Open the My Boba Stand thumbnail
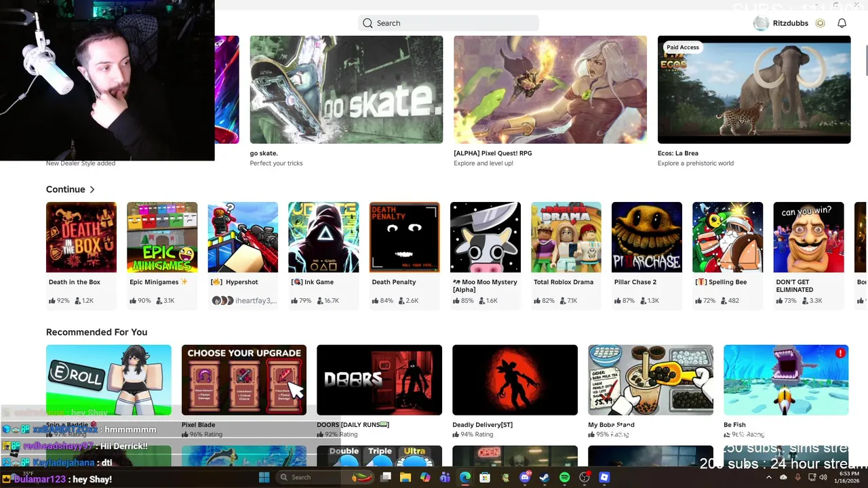The image size is (868, 488). (650, 380)
